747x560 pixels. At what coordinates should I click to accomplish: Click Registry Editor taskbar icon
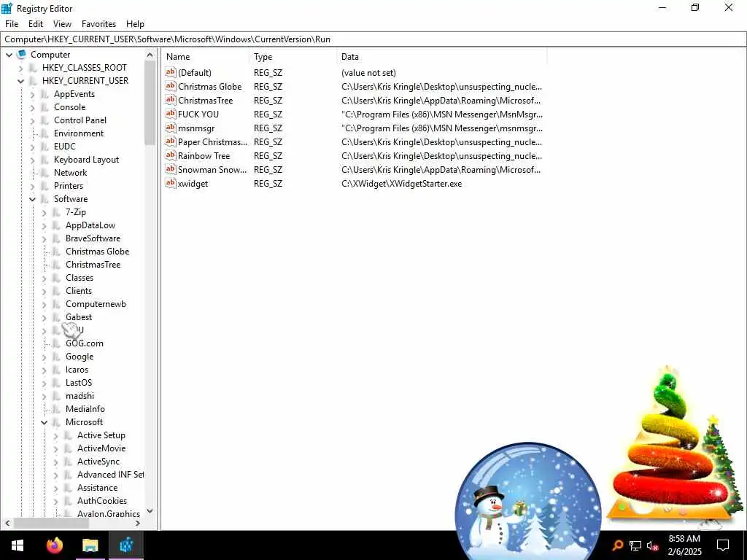[x=126, y=545]
